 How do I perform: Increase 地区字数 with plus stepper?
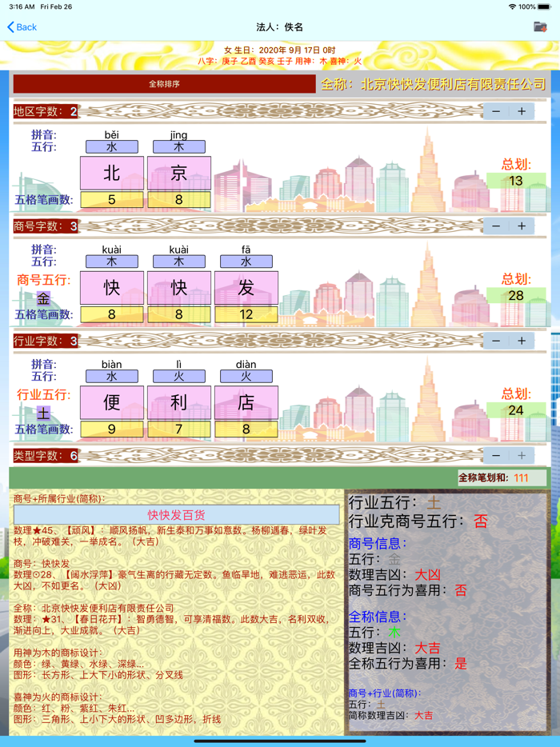[x=522, y=111]
